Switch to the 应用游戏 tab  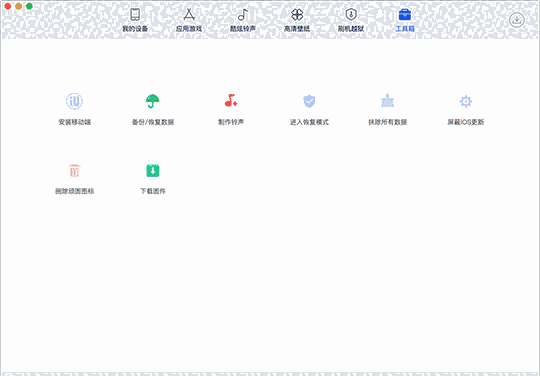(x=189, y=20)
